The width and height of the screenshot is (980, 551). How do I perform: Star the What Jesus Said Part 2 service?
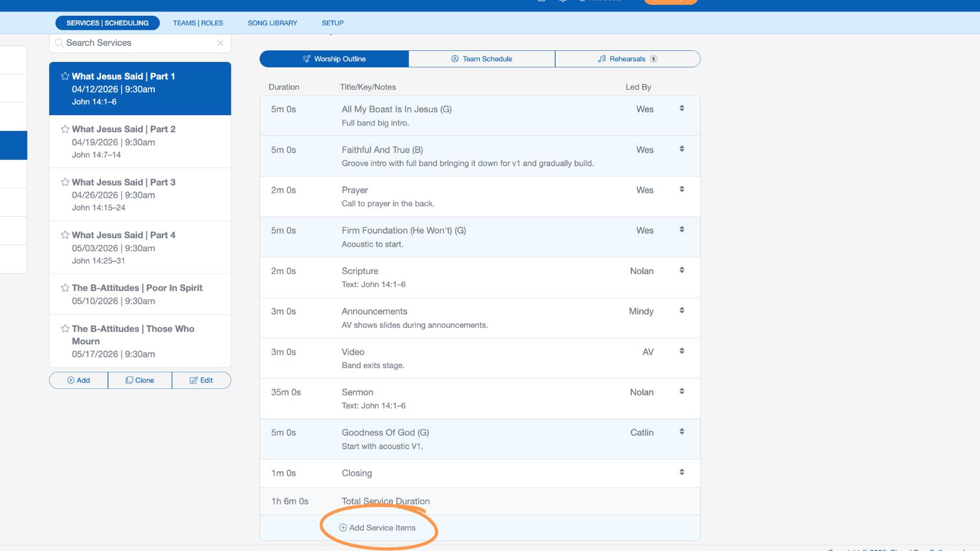coord(65,129)
